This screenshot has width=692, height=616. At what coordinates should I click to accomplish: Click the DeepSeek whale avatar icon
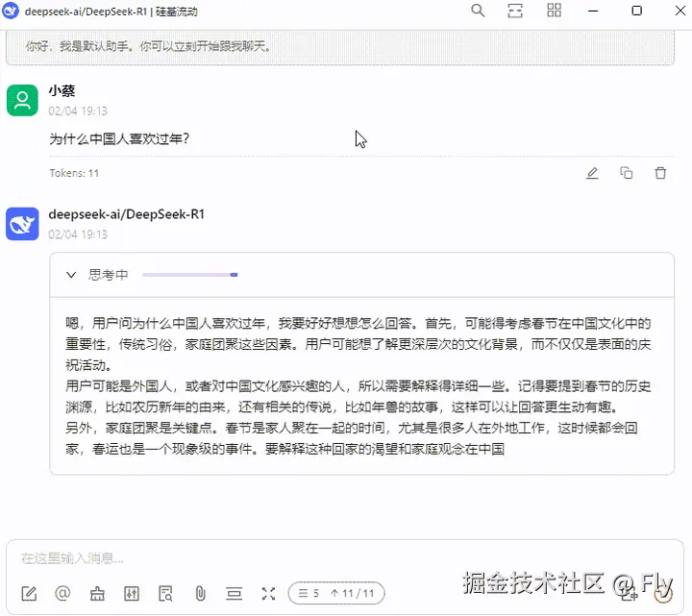[22, 224]
